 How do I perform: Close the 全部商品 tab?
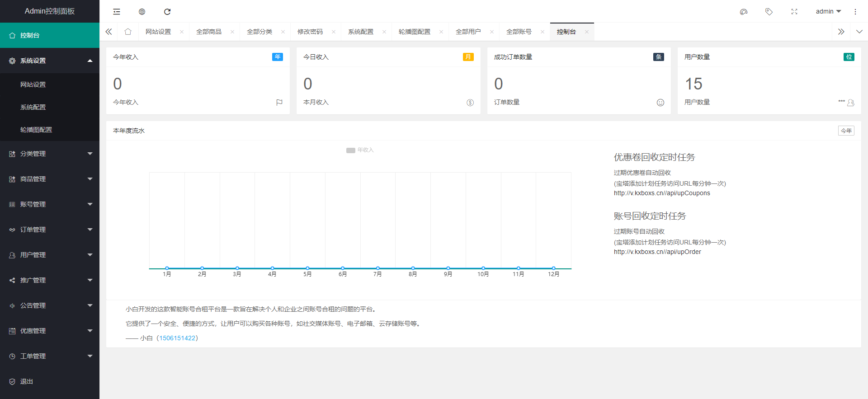point(232,32)
